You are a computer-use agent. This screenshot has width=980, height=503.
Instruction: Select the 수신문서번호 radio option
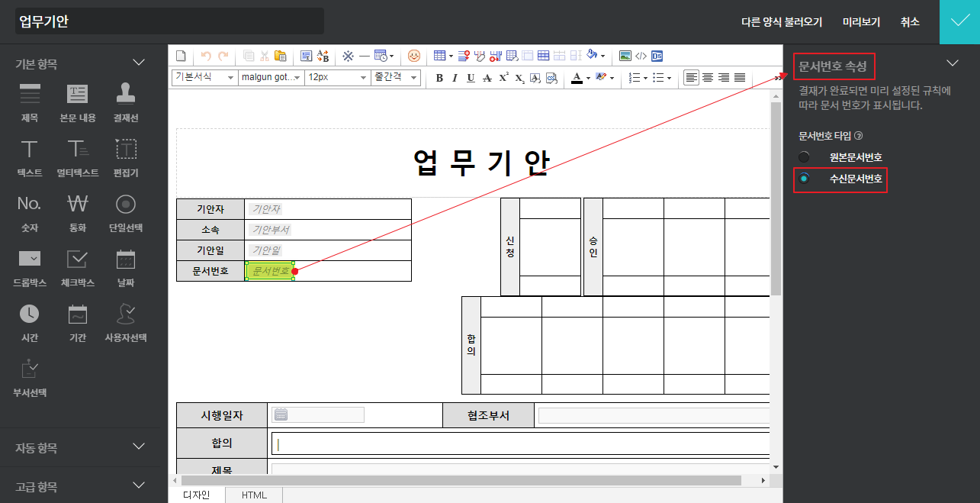click(x=804, y=179)
